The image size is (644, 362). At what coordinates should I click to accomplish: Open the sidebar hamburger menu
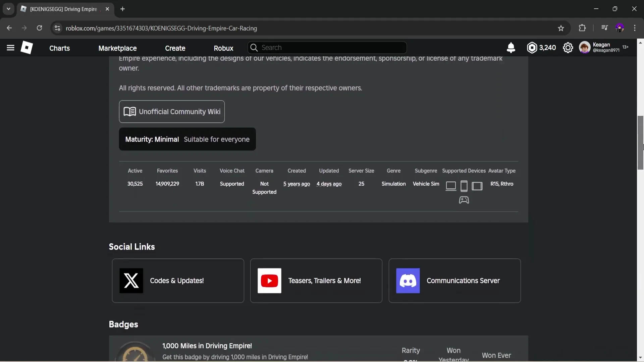point(10,48)
